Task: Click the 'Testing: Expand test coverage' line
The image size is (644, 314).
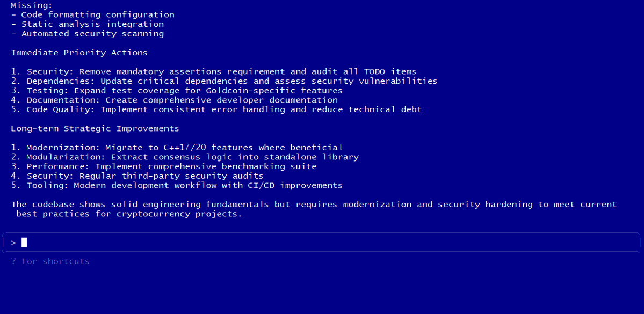Action: (x=177, y=91)
